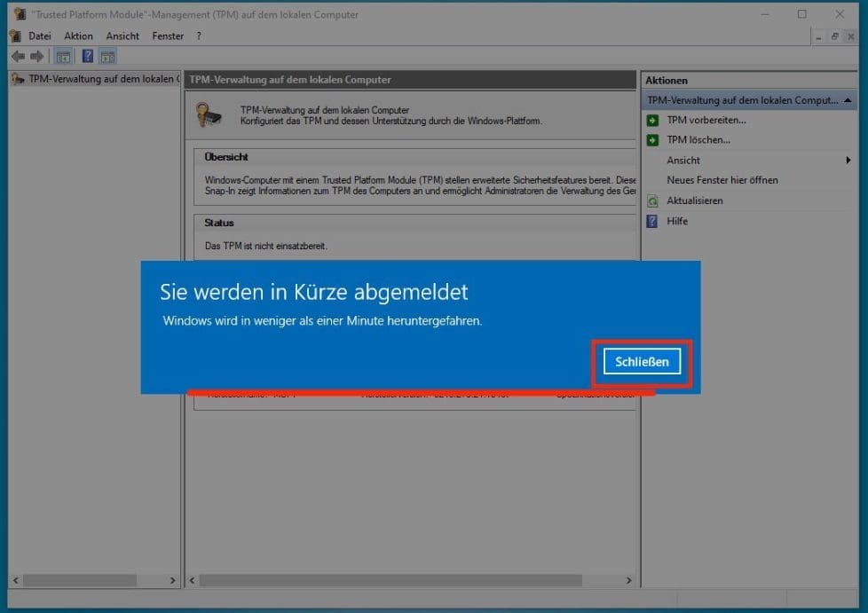Collapse the TPM-Verwaltung actions section arrow
This screenshot has width=868, height=613.
(x=848, y=100)
